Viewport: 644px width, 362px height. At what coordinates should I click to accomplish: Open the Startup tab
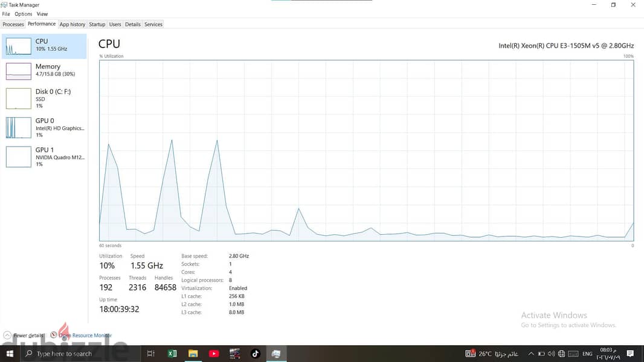97,25
